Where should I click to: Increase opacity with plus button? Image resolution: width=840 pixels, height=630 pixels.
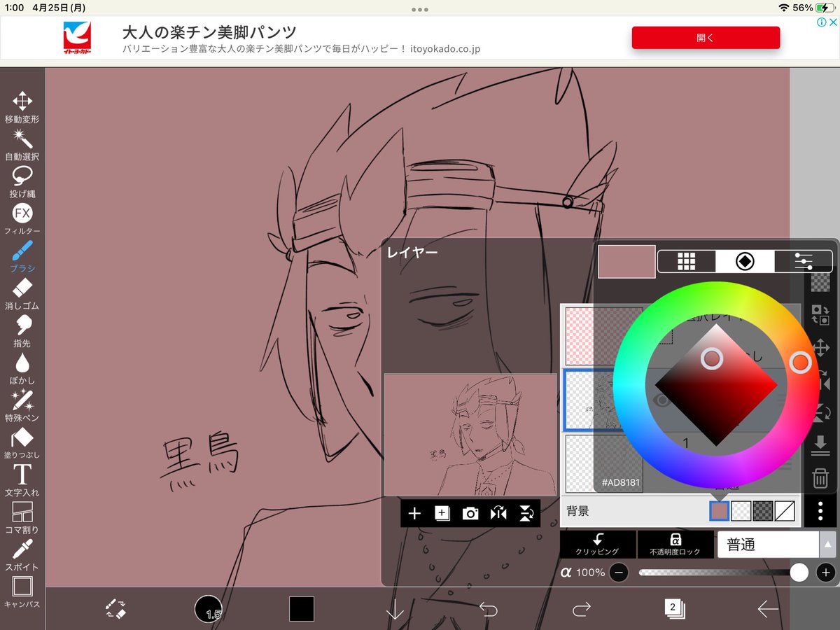point(826,573)
